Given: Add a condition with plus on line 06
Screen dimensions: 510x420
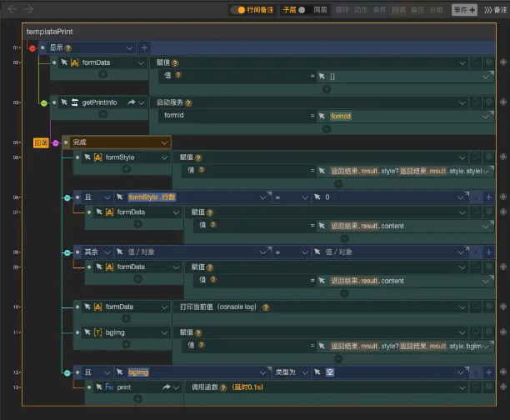Looking at the screenshot, I should pos(488,197).
